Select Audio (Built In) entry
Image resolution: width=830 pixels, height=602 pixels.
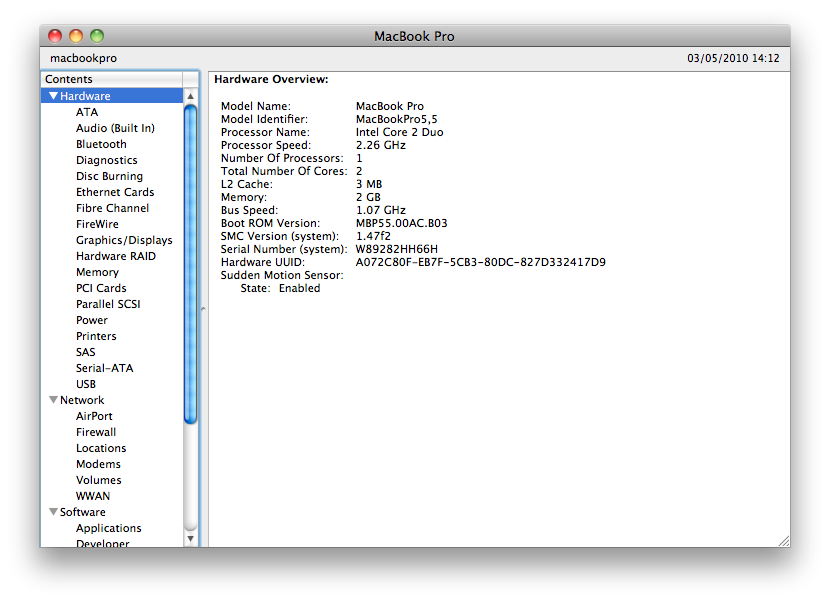coord(115,128)
